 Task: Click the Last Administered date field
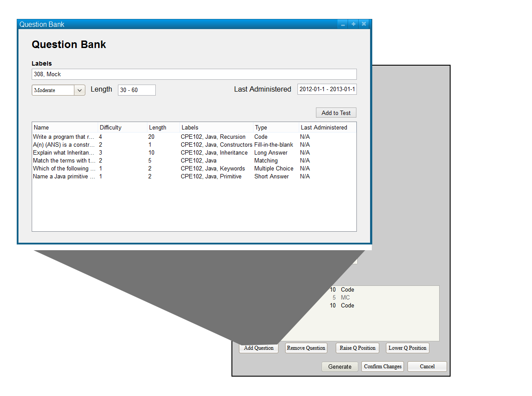click(x=327, y=89)
